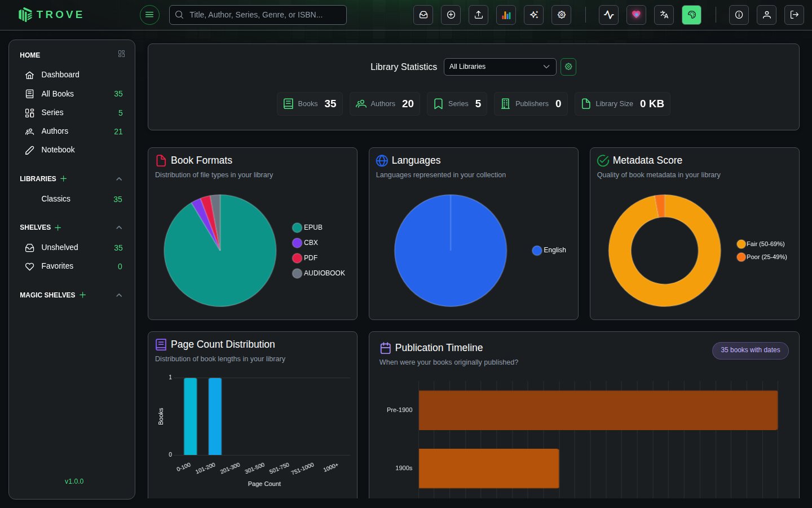Click the logout icon

tap(795, 15)
